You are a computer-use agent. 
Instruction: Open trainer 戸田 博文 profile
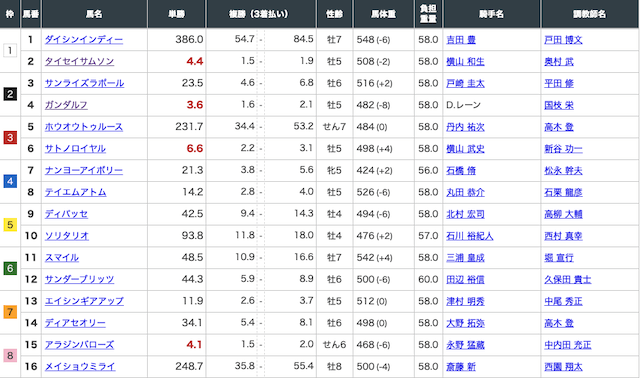pyautogui.click(x=563, y=40)
